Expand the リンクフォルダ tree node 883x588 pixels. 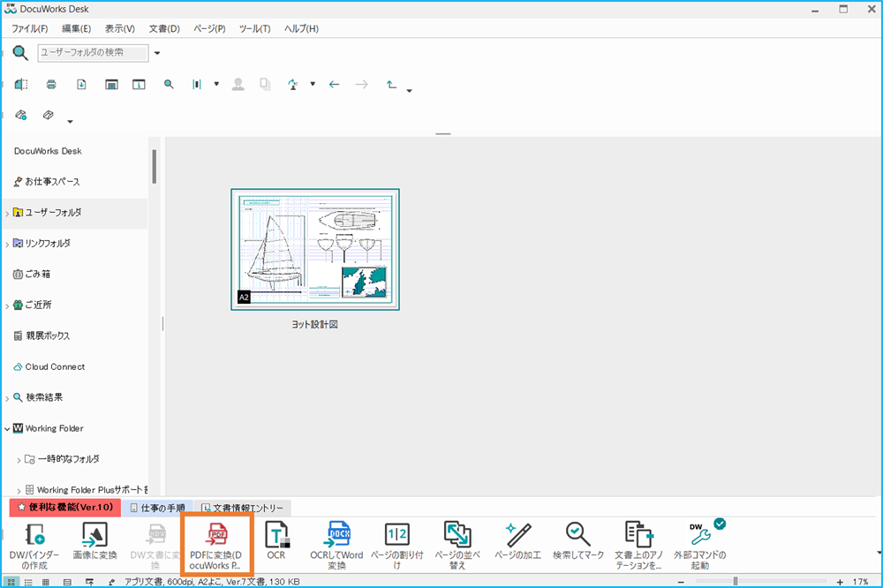(7, 244)
